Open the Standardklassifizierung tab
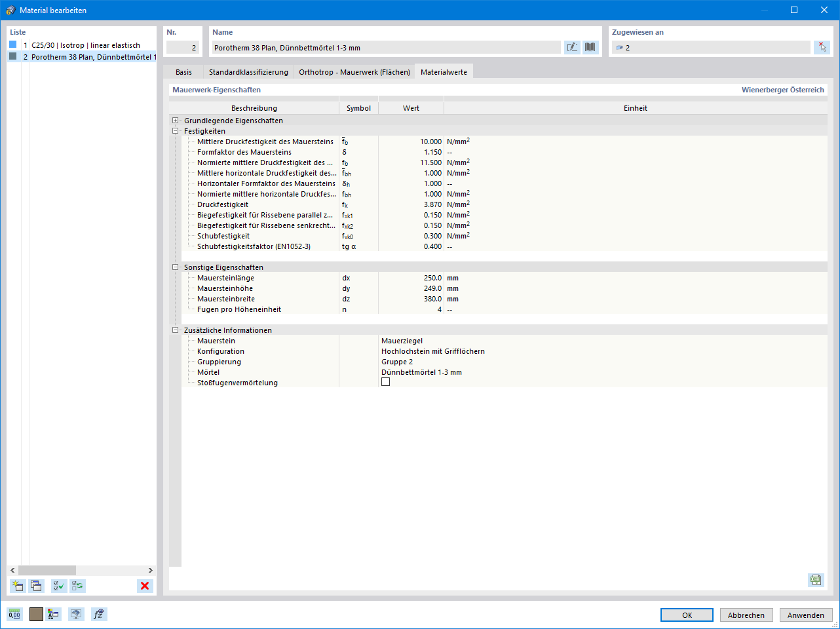Screen dimensions: 840x629 click(248, 72)
